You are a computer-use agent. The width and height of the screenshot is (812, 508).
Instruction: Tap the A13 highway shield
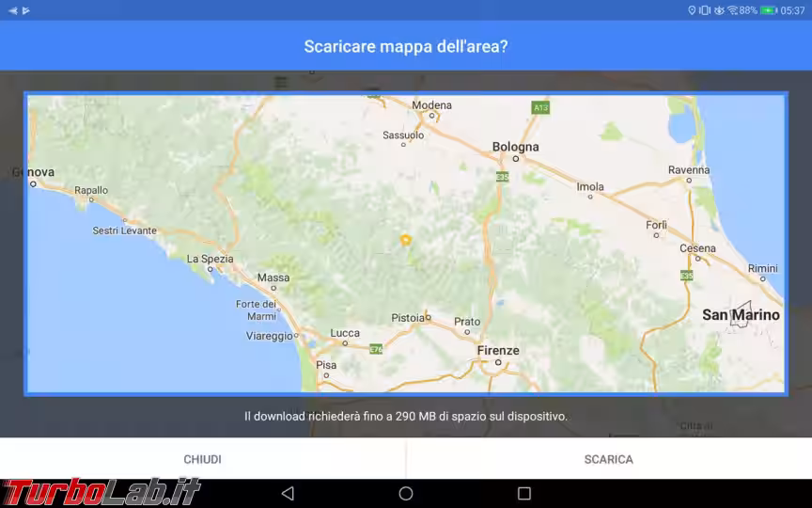[540, 108]
